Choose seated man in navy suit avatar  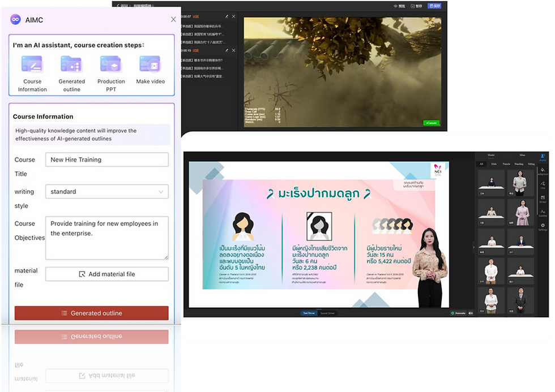(520, 242)
